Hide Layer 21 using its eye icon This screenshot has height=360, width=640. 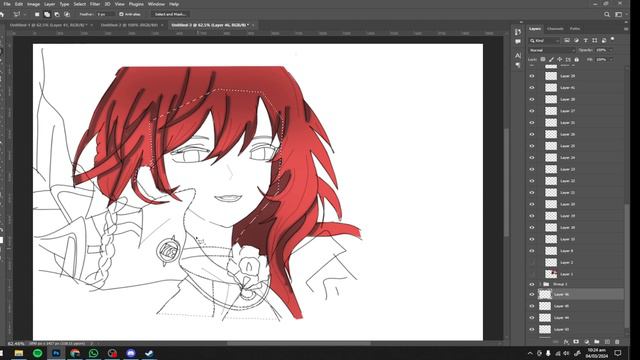pyautogui.click(x=532, y=193)
